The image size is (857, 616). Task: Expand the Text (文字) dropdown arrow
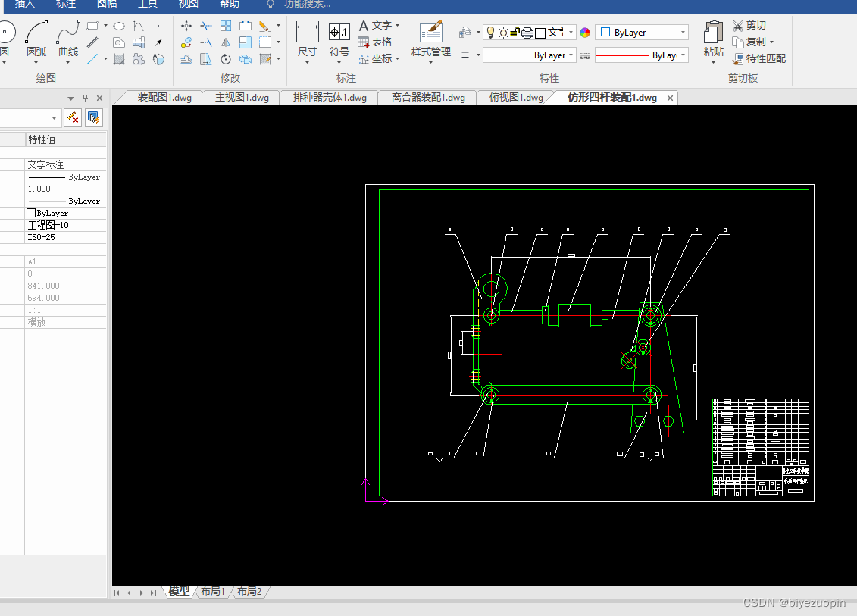pos(397,26)
